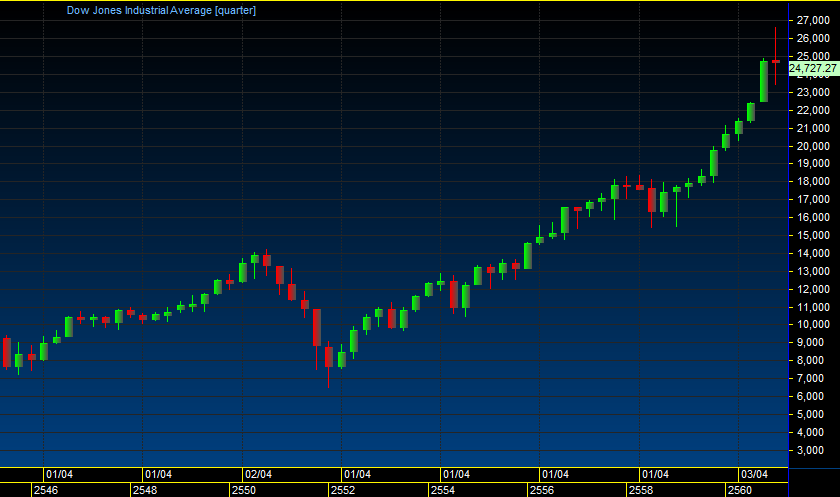Click the Dow Jones Industrial Average [quarter] title
840x497 pixels.
tap(161, 10)
